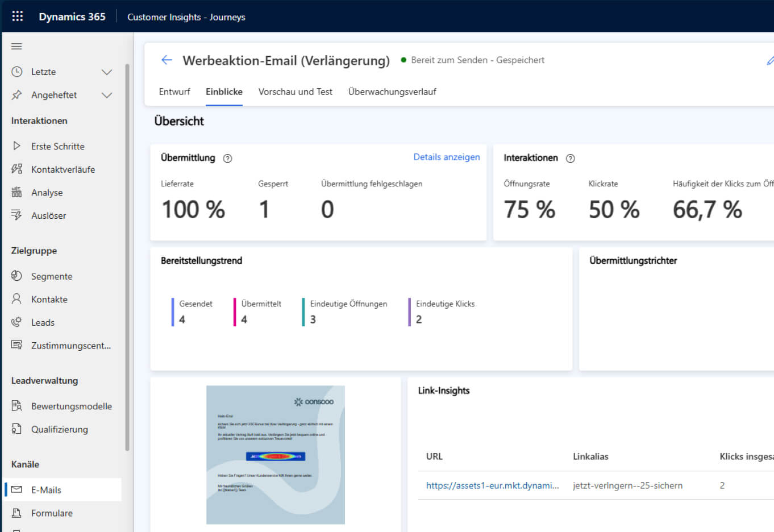Click the E-Mails envelope icon

coord(17,489)
